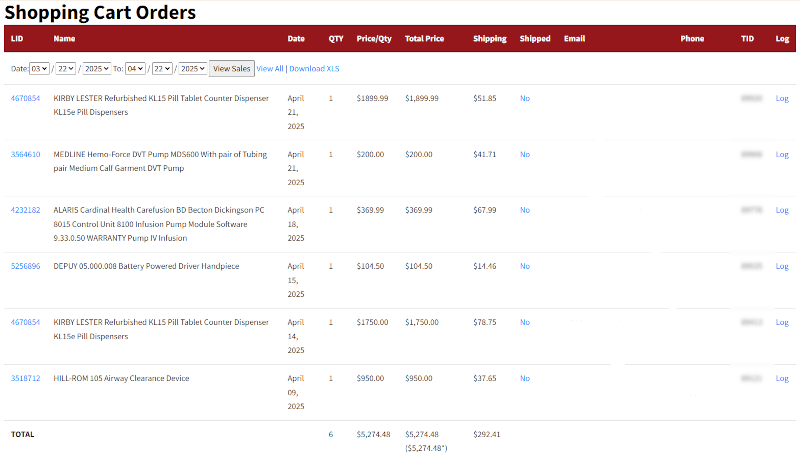Click the $292.41 total shipping value

(487, 434)
